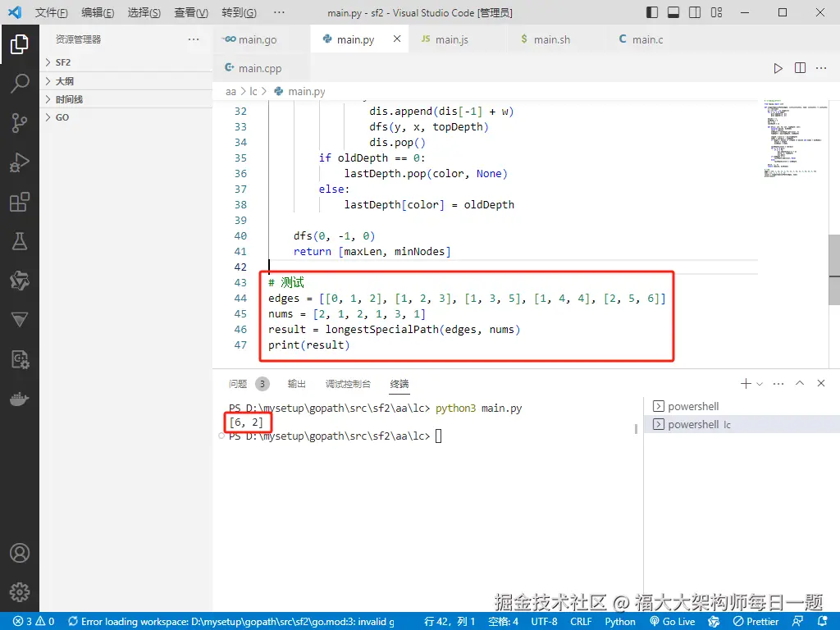Open terminal launch profile dropdown arrow
This screenshot has width=840, height=630.
pyautogui.click(x=760, y=384)
